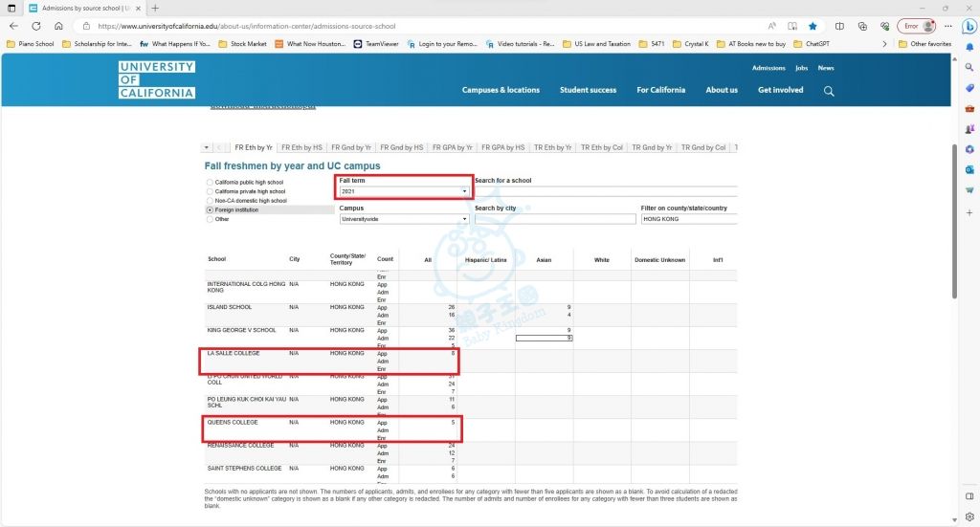Open notifications bell in sidebar
The width and height of the screenshot is (980, 527).
969,47
